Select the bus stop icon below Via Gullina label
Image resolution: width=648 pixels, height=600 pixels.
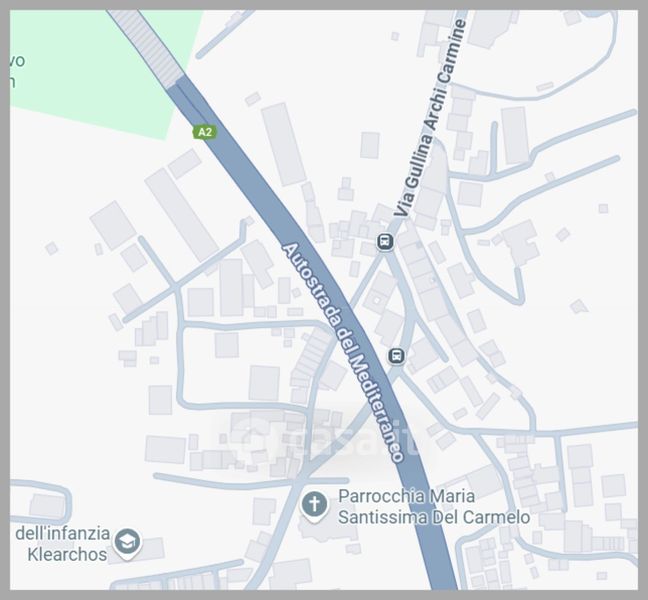coord(385,241)
